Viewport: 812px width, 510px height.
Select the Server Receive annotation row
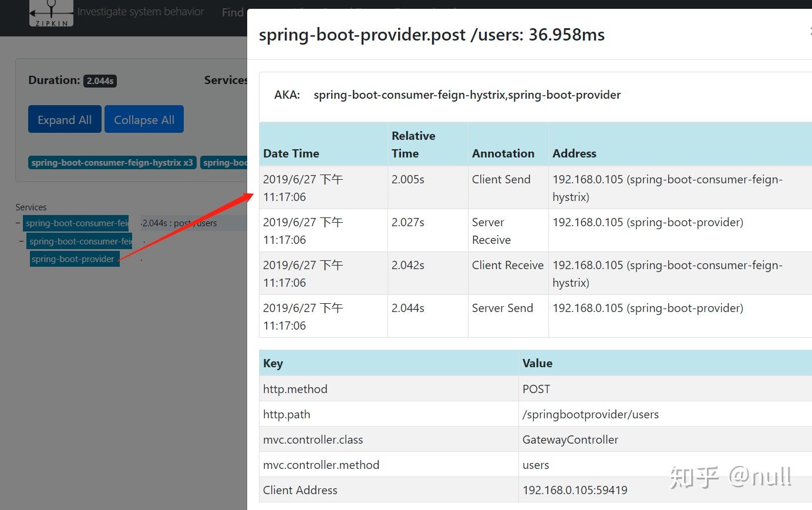coord(491,231)
